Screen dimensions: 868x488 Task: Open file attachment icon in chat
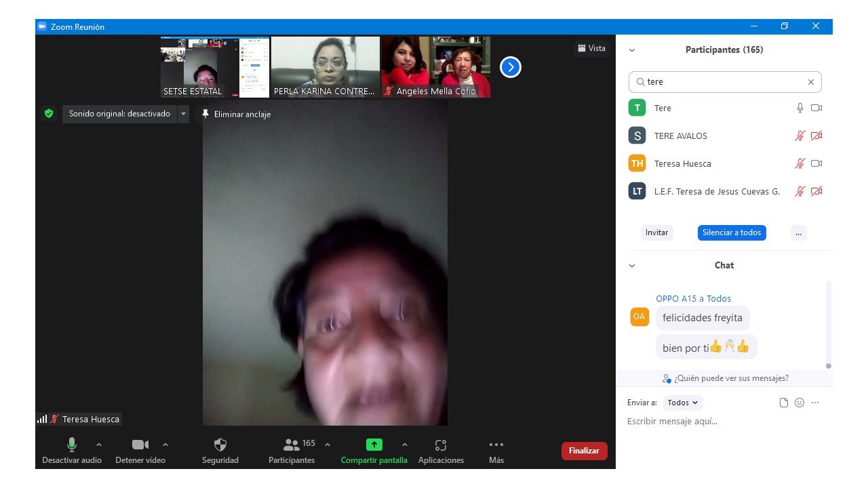pos(784,403)
